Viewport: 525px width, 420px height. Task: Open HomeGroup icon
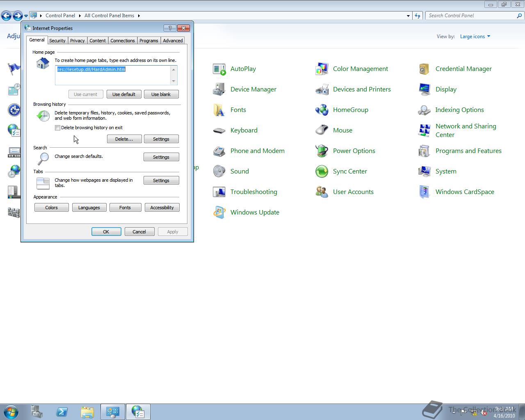tap(322, 110)
